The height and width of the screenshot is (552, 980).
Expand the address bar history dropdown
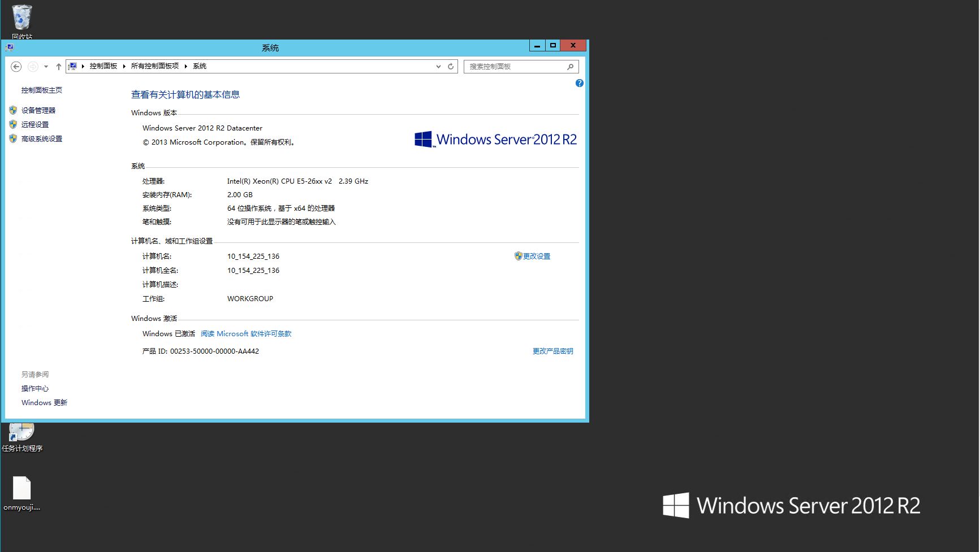tap(438, 67)
